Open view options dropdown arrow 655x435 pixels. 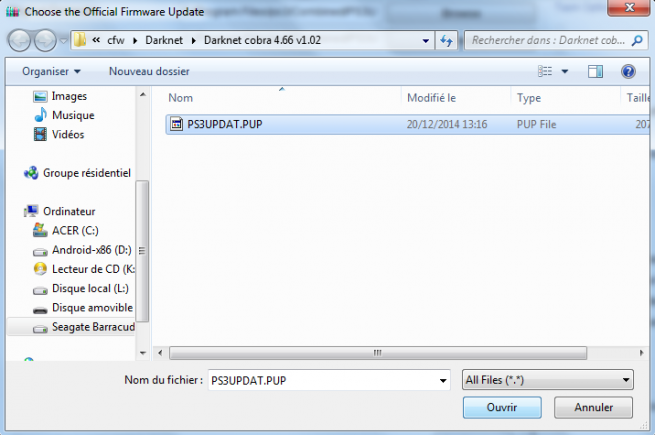pos(565,71)
